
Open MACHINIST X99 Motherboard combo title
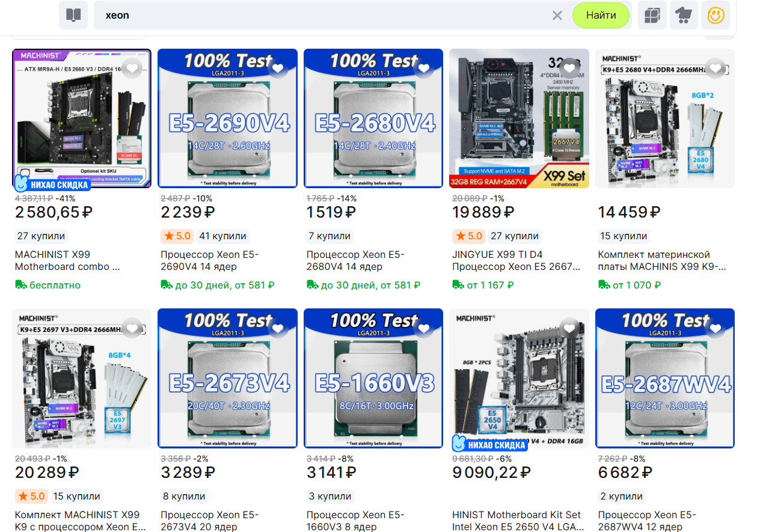pos(67,260)
